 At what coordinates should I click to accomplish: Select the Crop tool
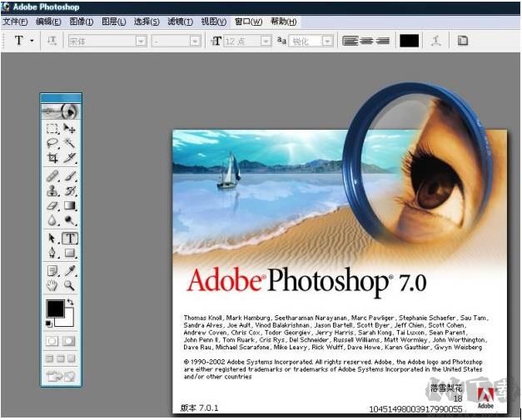click(x=52, y=158)
